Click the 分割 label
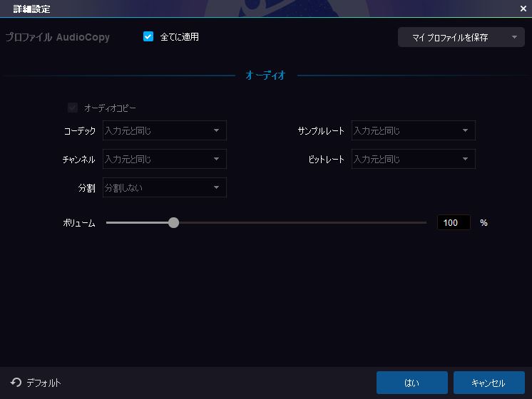Image resolution: width=532 pixels, height=399 pixels. (x=86, y=188)
